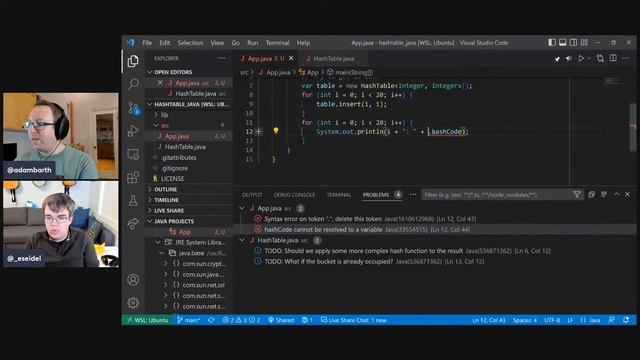Open the Search view in activity bar
Image resolution: width=640 pixels, height=360 pixels.
click(x=133, y=84)
